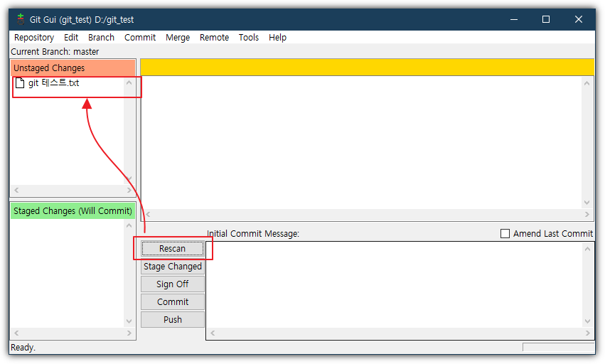The height and width of the screenshot is (364, 605).
Task: Click left arrow of diff pane horizontal scrollbar
Action: click(x=148, y=214)
